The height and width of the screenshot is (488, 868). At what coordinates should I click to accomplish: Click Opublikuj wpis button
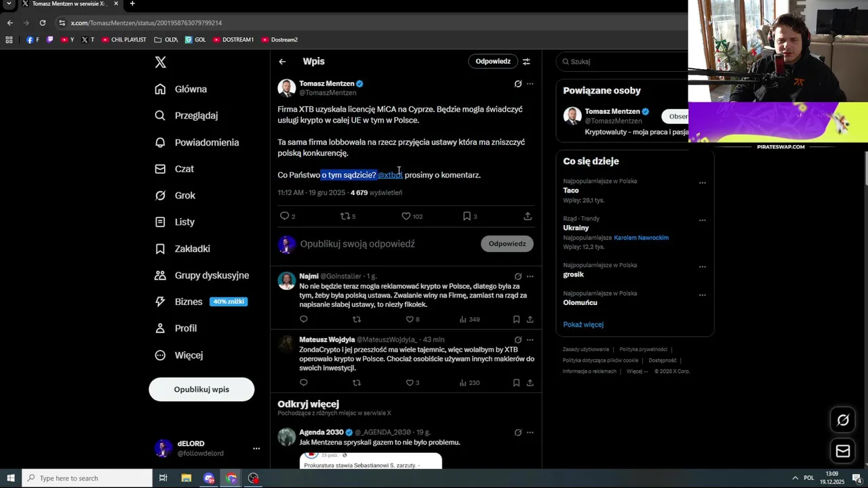(201, 390)
